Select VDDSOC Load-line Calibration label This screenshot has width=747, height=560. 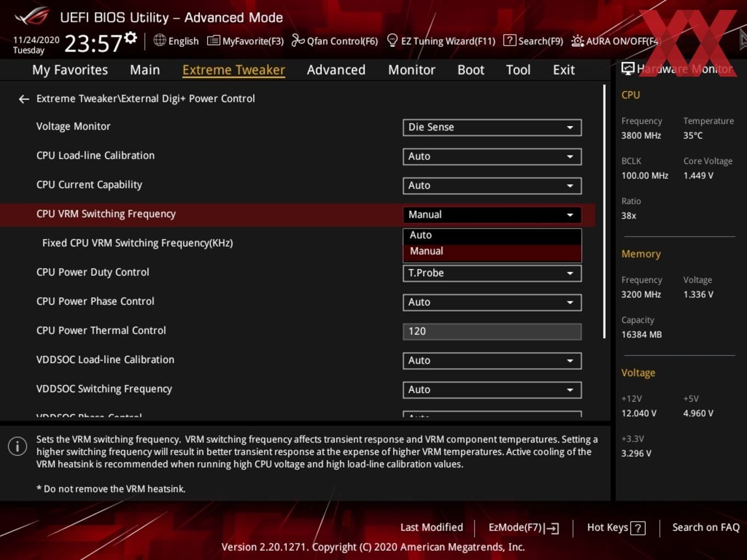(105, 360)
